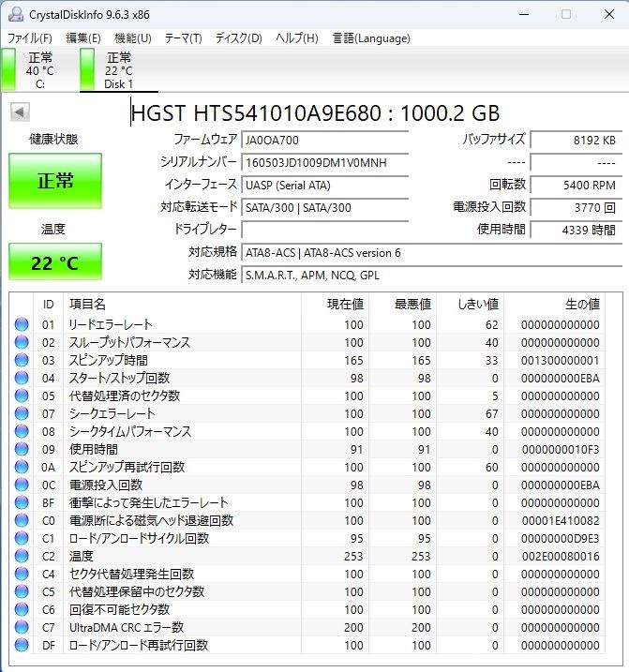Viewport: 629px width, 672px height.
Task: Open the ヘルプ(H) menu
Action: pyautogui.click(x=297, y=38)
